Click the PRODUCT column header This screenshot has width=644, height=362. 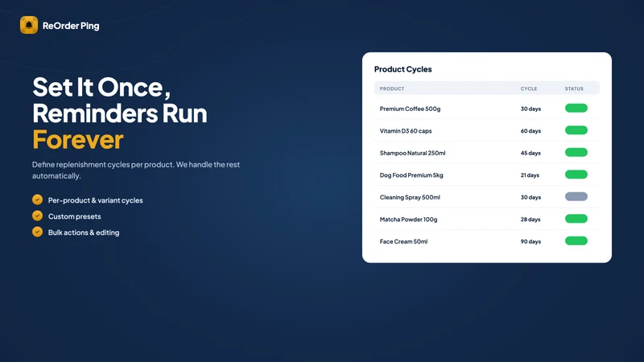pyautogui.click(x=392, y=88)
